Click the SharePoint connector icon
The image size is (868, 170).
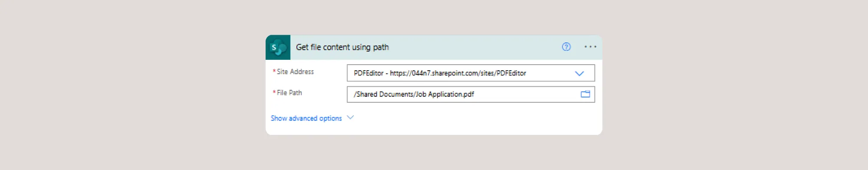coord(278,47)
